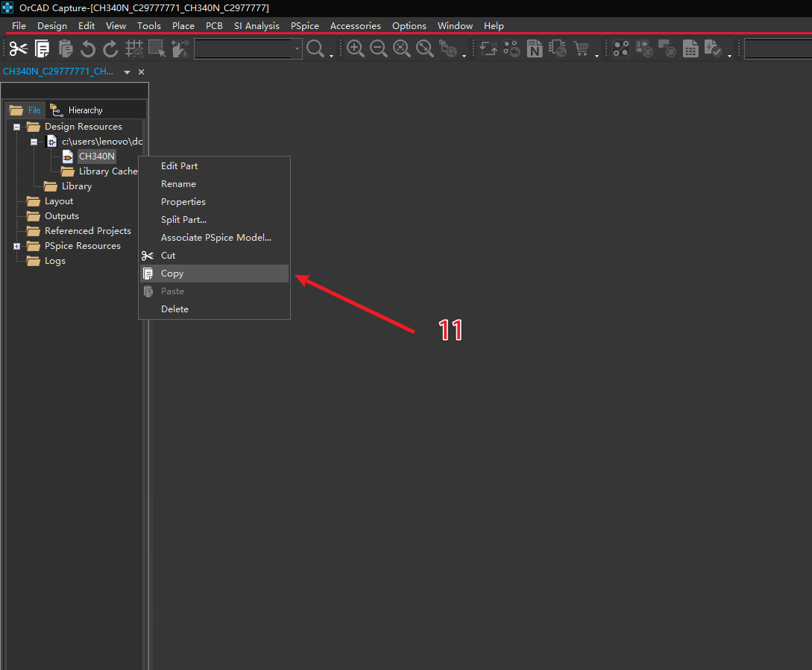Viewport: 812px width, 670px height.
Task: Open the Help menu
Action: (494, 25)
